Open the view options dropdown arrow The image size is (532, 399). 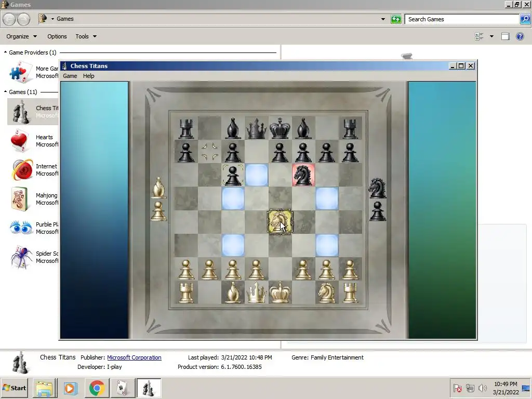491,36
